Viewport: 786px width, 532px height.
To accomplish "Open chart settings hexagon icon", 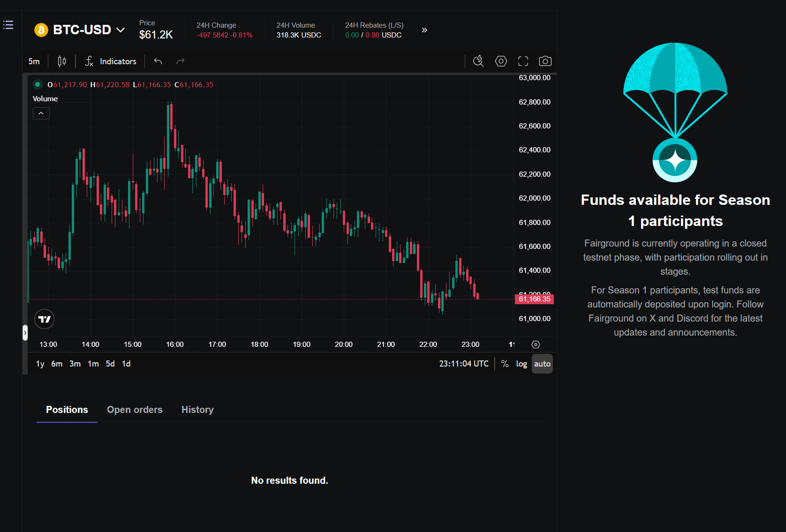I will coord(501,61).
